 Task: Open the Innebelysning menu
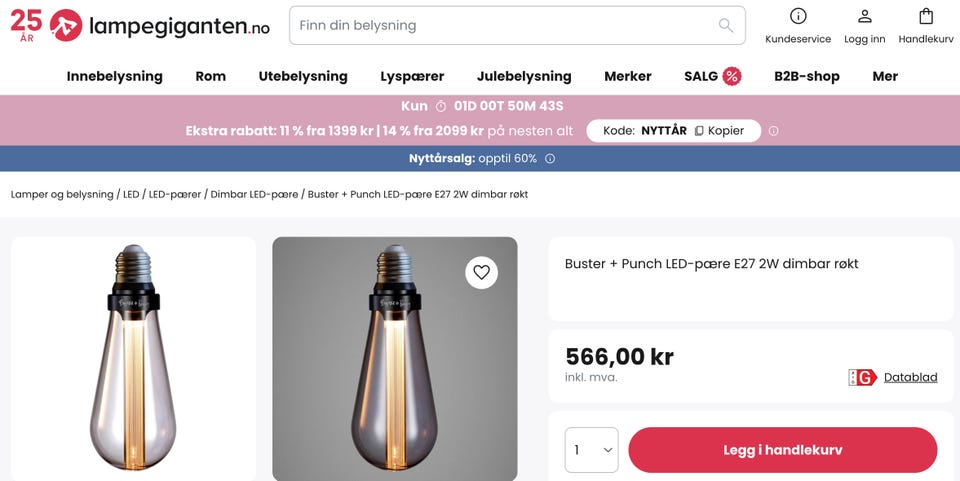[114, 76]
